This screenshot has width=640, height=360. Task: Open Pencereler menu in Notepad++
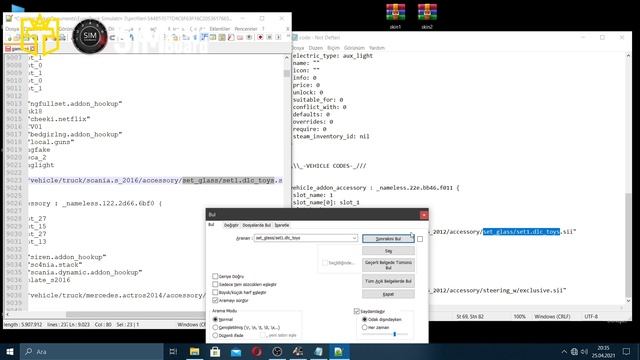click(246, 29)
